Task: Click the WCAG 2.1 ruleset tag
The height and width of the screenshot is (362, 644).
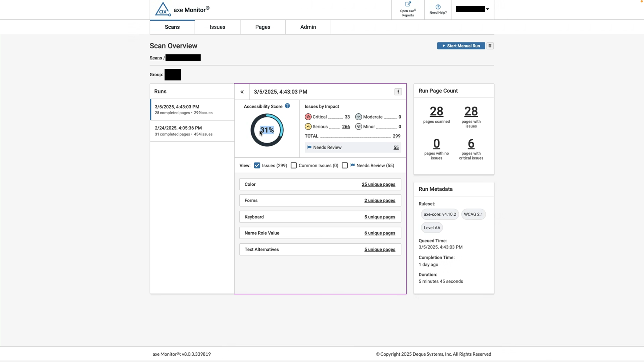Action: click(x=473, y=214)
